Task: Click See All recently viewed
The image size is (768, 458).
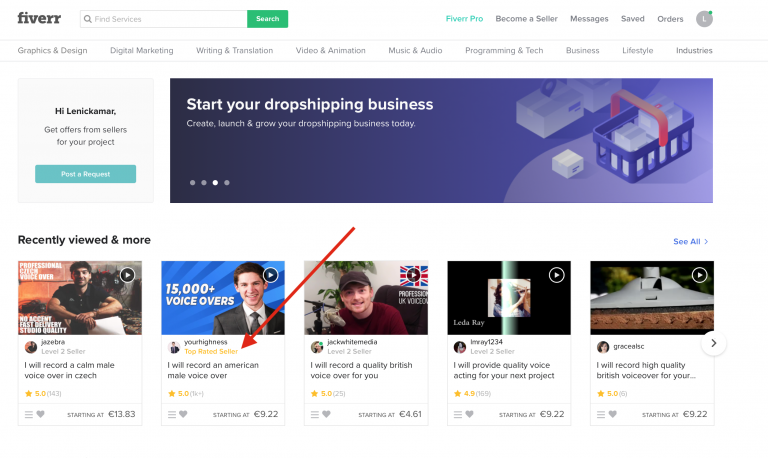Action: 691,241
